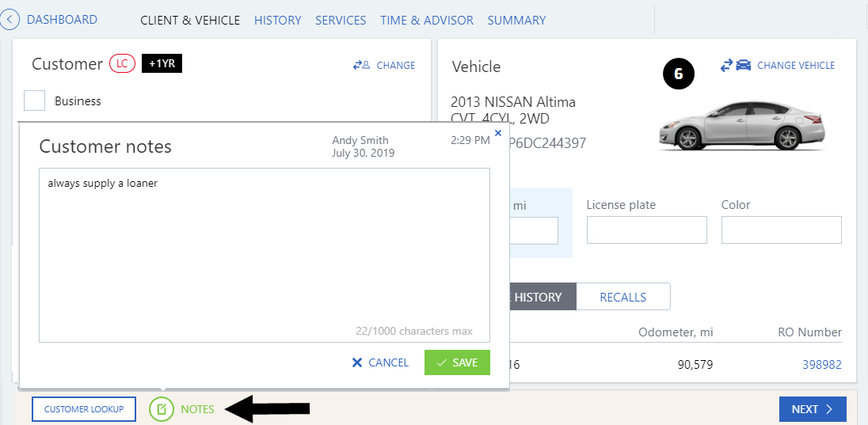Select the Recalls tab
The height and width of the screenshot is (425, 868).
click(x=622, y=297)
